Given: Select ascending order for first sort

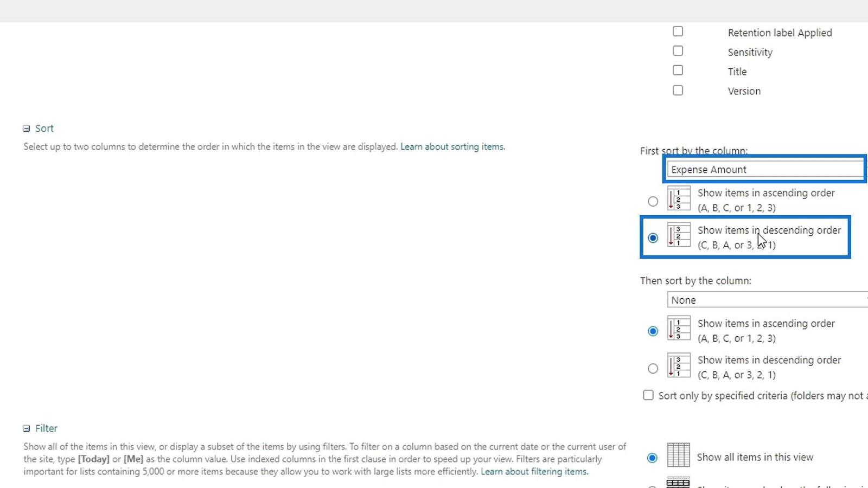Looking at the screenshot, I should pyautogui.click(x=653, y=201).
